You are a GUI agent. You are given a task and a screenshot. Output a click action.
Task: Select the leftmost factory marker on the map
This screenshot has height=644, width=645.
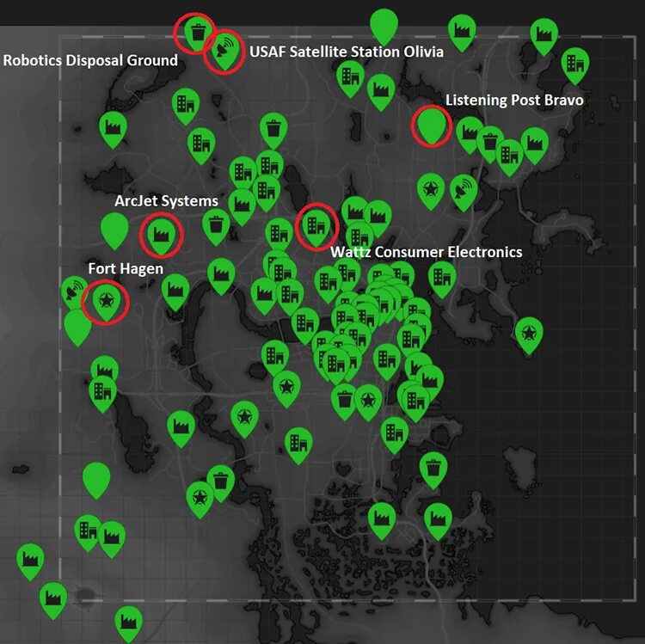(x=30, y=561)
